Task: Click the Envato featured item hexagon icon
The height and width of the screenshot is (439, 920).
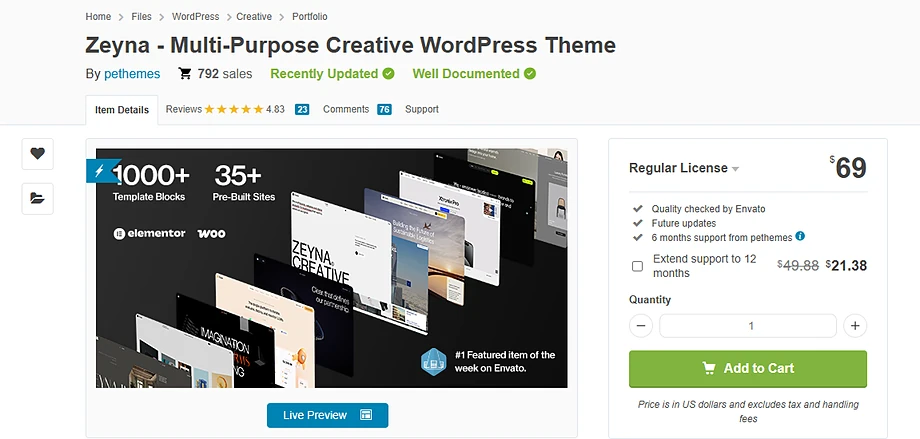Action: pyautogui.click(x=434, y=362)
